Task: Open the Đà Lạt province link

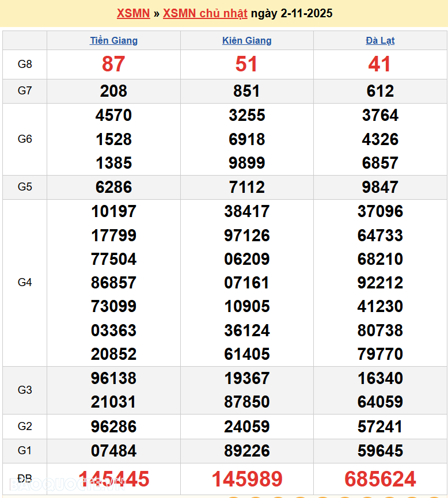Action: (x=380, y=40)
